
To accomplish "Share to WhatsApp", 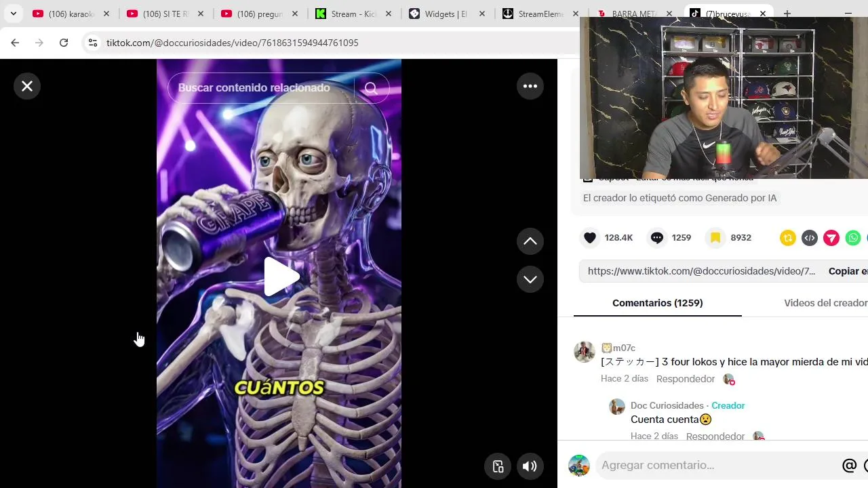I will pyautogui.click(x=853, y=238).
